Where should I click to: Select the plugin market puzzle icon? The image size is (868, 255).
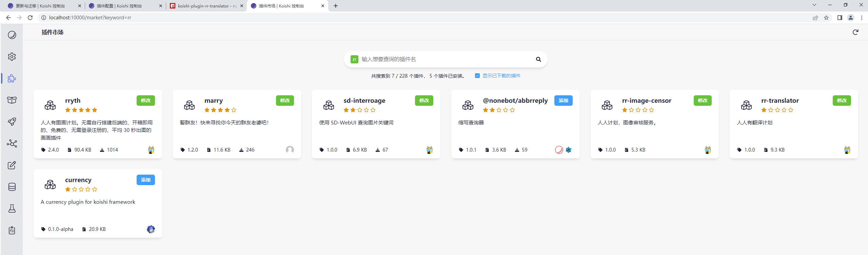(x=12, y=78)
